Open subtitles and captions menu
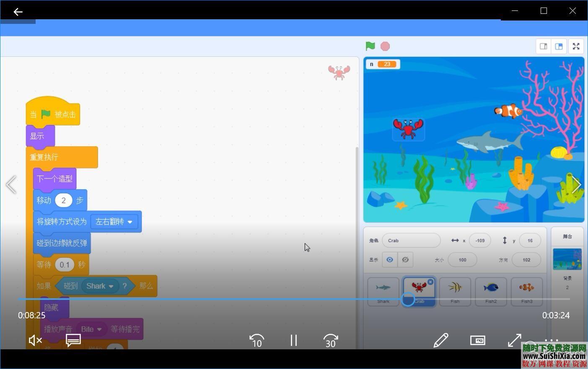 [x=73, y=341]
